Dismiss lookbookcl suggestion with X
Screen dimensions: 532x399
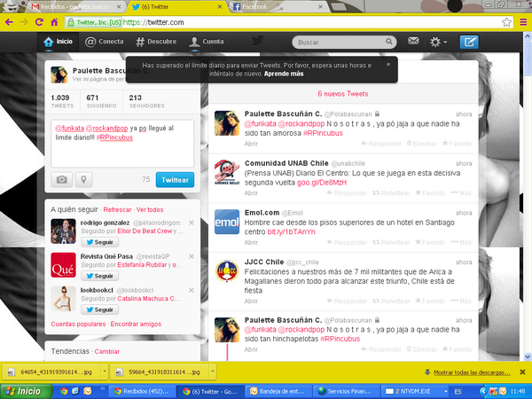tap(192, 290)
